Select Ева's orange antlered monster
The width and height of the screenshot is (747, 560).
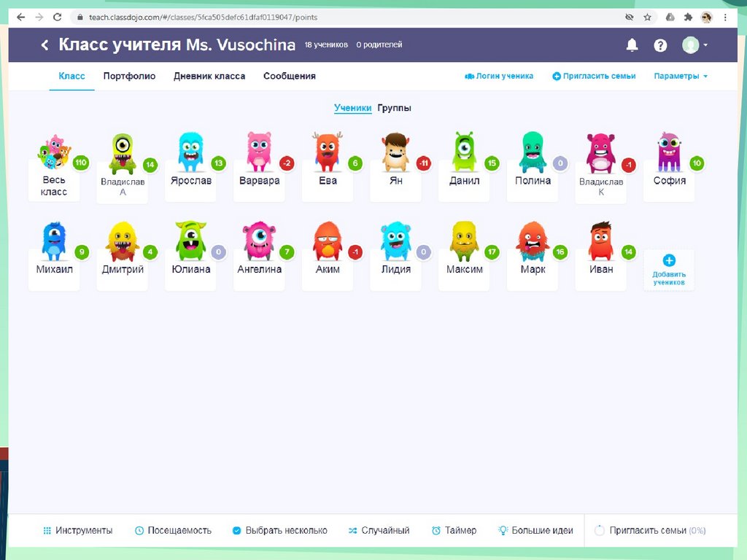click(328, 152)
